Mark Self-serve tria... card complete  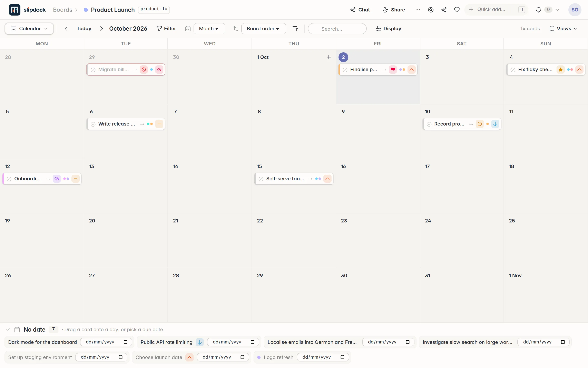point(261,179)
